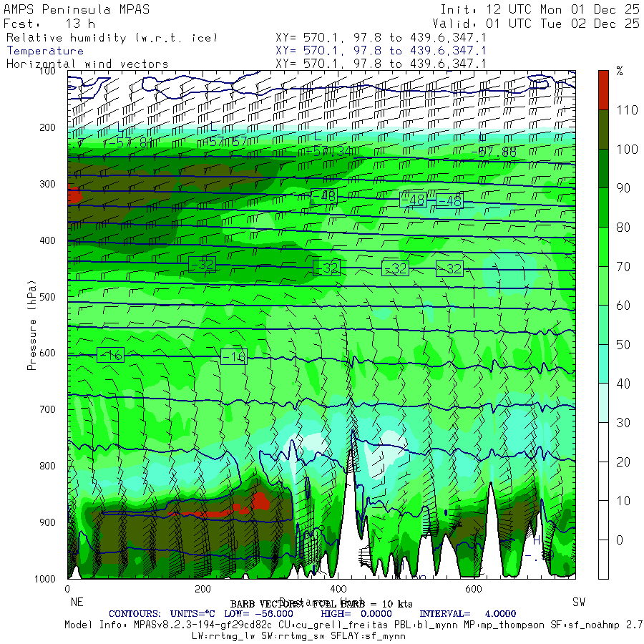Click the dark olive 100–110% colorbar swatch
Viewport: 644px width, 644px height.
tap(603, 130)
